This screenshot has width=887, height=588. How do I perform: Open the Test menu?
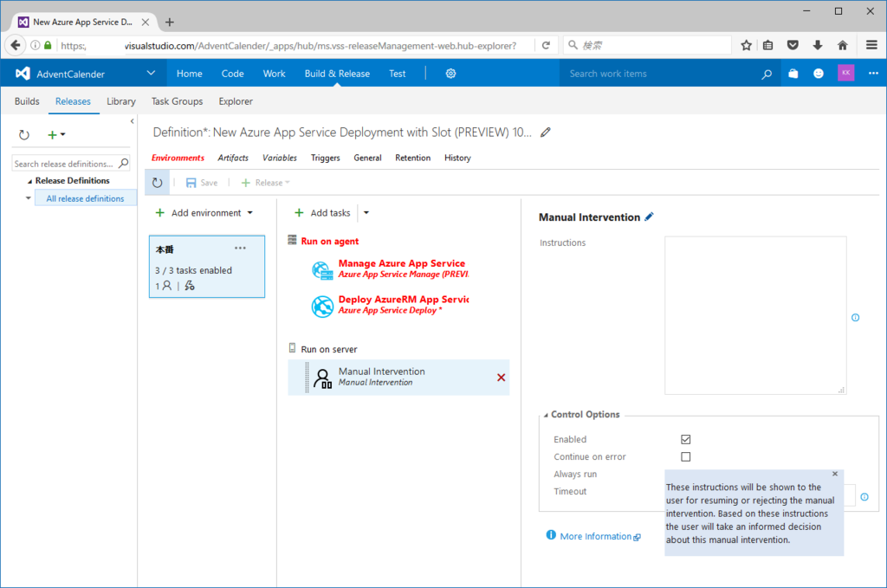coord(397,74)
